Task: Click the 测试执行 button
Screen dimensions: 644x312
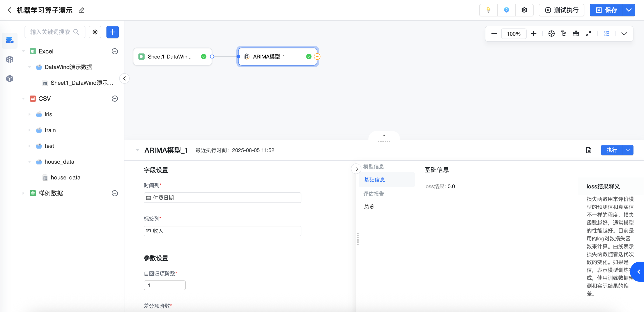Action: click(x=561, y=10)
